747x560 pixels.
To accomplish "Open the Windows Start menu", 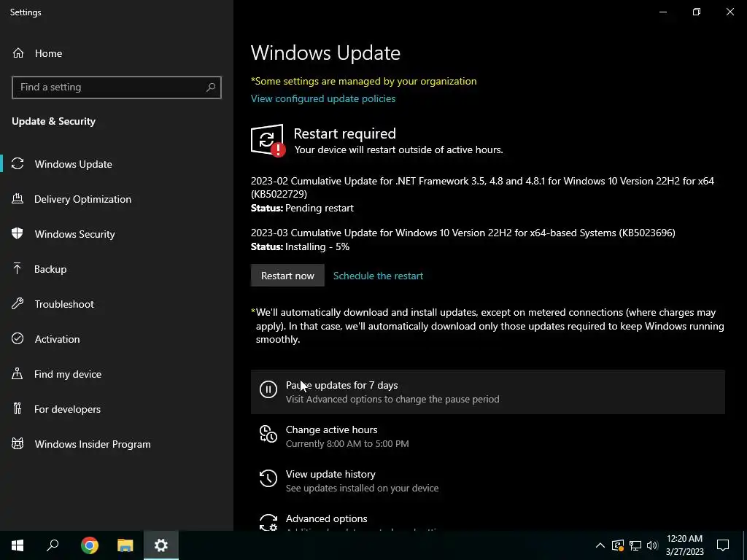I will pos(18,545).
